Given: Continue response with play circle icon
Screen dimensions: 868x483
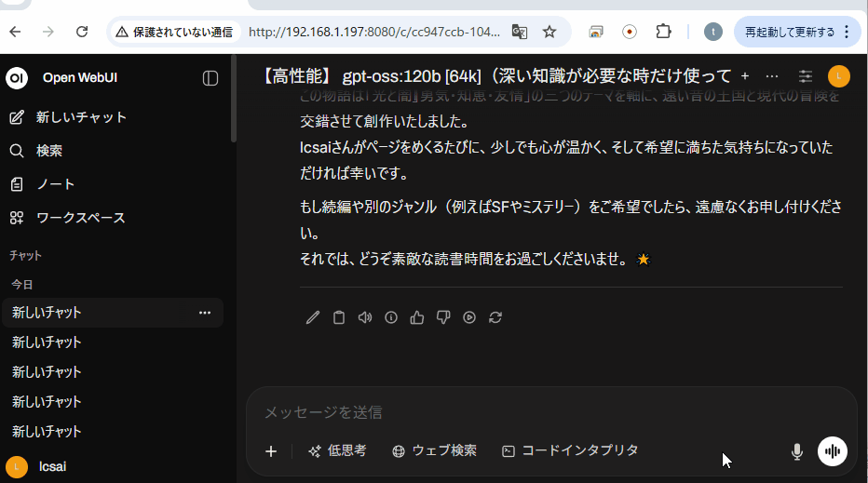Looking at the screenshot, I should click(468, 317).
